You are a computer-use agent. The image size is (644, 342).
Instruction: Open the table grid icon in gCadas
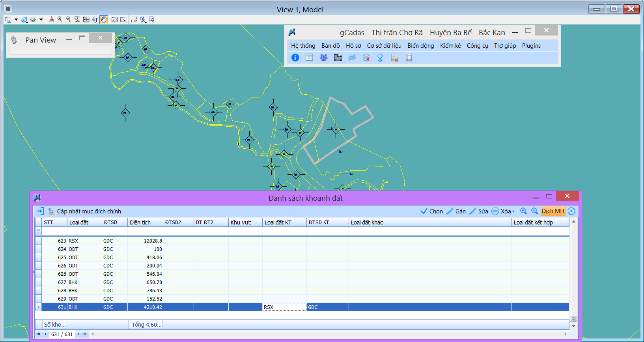[x=309, y=58]
